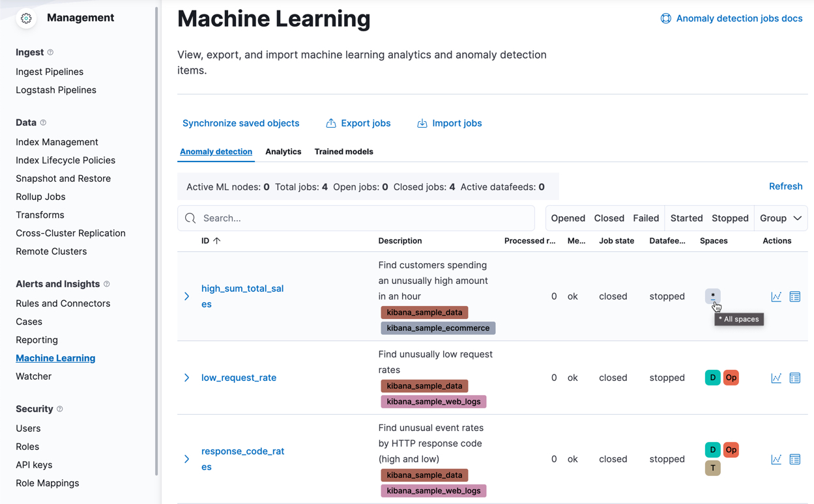
Task: Enable the Stopped datafeed filter
Action: coord(730,217)
